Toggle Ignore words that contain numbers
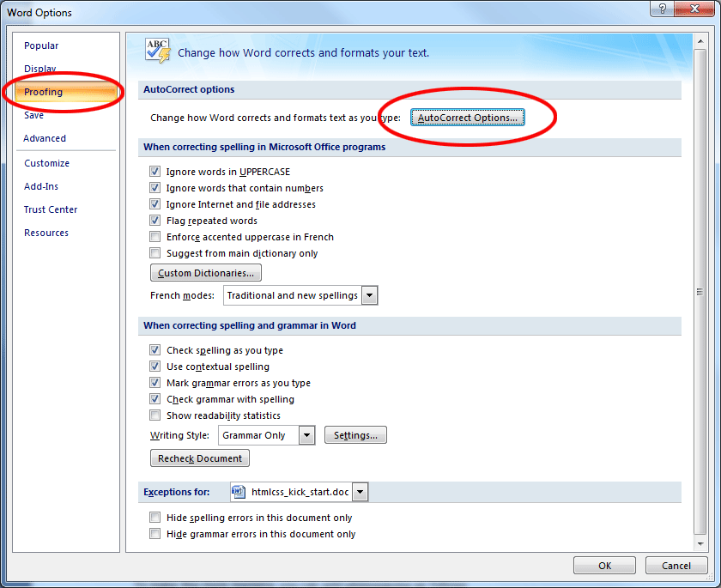The width and height of the screenshot is (721, 588). click(155, 188)
